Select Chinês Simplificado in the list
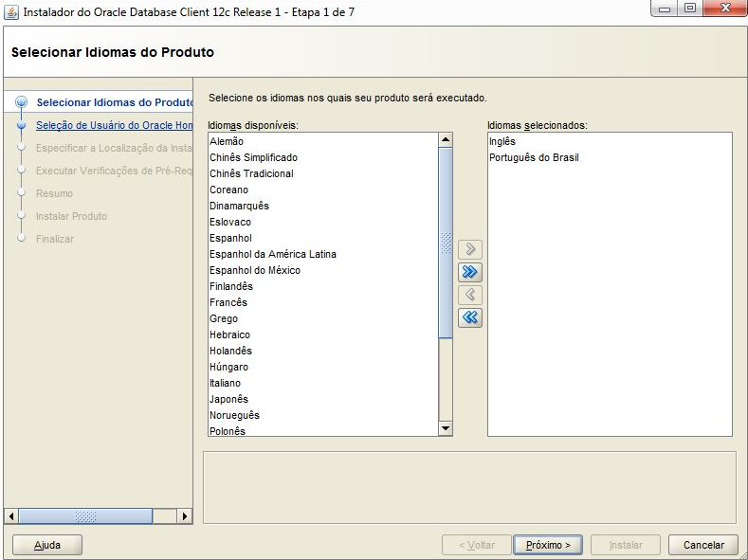Image resolution: width=748 pixels, height=560 pixels. (323, 157)
